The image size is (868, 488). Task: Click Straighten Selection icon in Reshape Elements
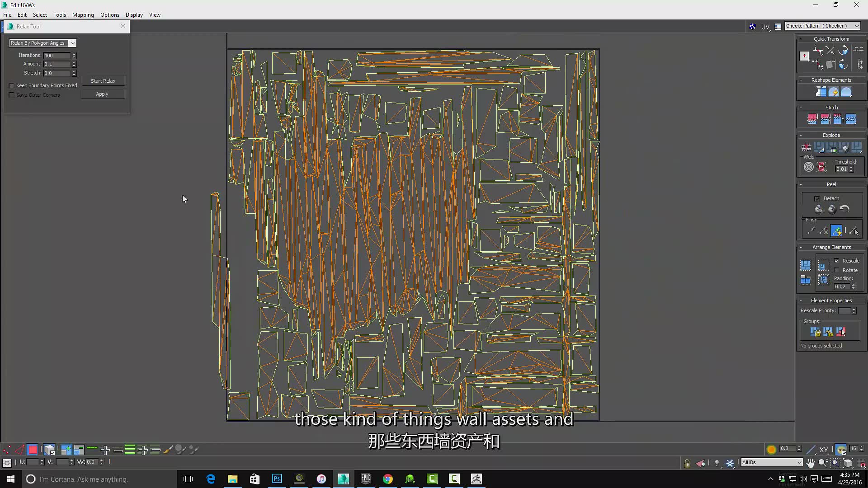tap(821, 92)
